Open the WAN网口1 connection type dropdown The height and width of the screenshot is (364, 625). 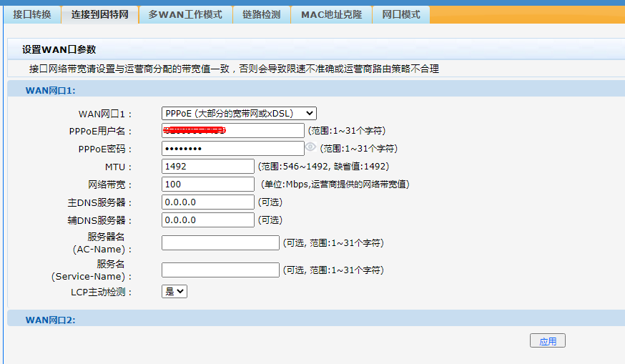(x=239, y=114)
